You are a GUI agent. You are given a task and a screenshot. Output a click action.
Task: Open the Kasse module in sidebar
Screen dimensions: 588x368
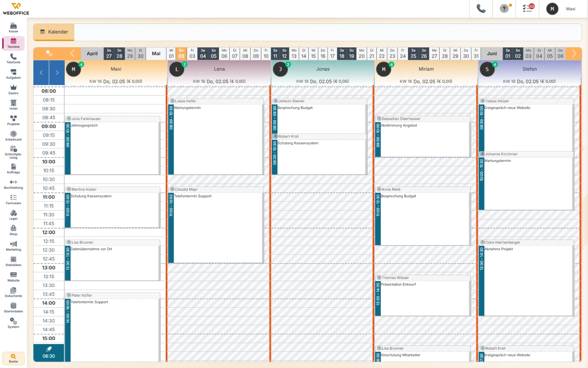(x=13, y=28)
